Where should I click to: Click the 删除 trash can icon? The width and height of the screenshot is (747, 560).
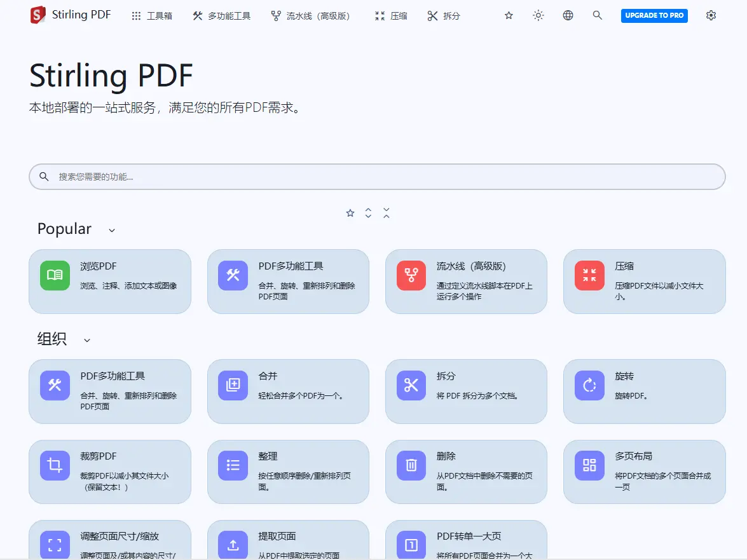[411, 465]
